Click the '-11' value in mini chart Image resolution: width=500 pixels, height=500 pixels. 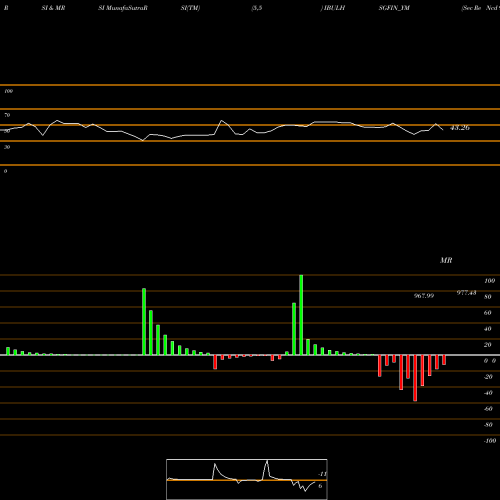pos(322,474)
